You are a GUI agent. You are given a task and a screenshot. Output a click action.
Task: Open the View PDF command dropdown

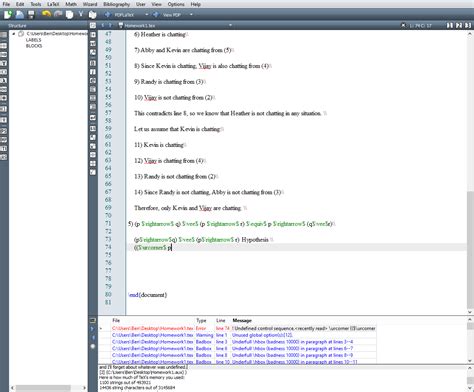(191, 15)
